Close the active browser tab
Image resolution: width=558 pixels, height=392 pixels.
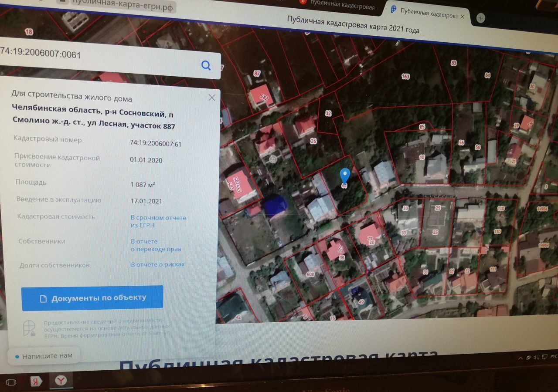(463, 16)
